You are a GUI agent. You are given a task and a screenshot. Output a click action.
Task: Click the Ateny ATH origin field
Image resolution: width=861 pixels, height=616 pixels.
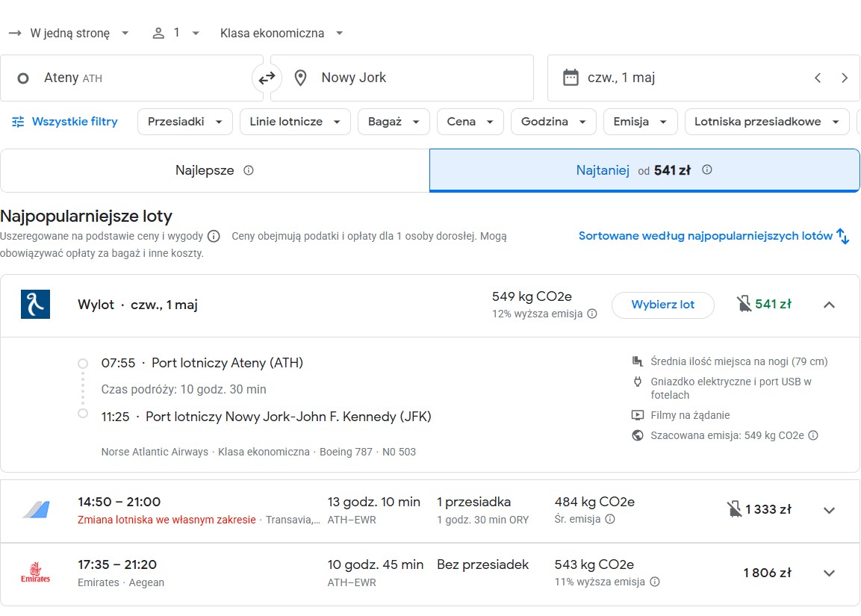(x=131, y=78)
